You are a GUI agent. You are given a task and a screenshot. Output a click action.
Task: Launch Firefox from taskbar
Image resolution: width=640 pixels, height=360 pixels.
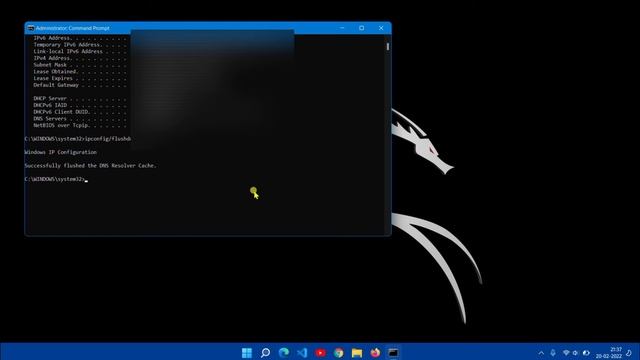(375, 353)
